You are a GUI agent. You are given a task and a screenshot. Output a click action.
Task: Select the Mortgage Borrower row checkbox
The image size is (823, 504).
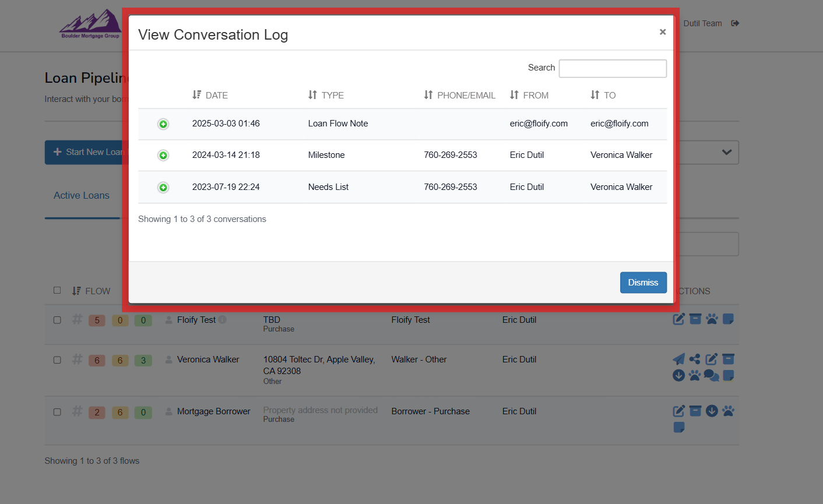pyautogui.click(x=57, y=412)
